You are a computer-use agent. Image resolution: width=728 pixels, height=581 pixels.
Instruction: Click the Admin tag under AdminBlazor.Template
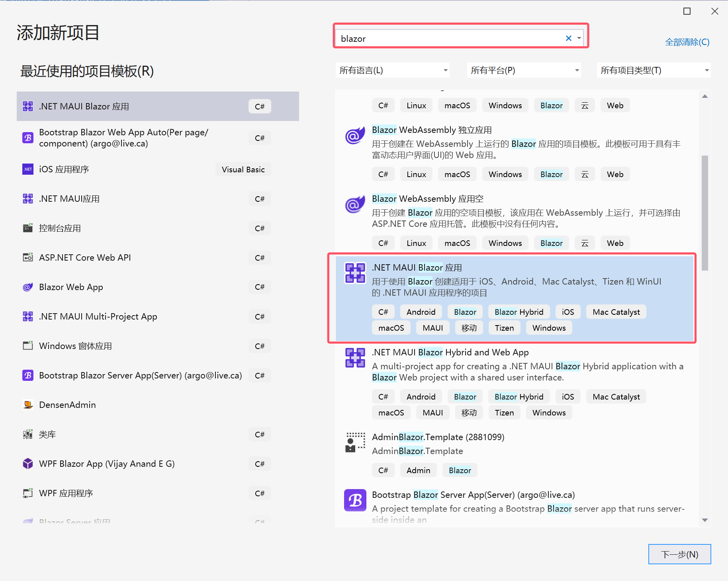point(418,470)
